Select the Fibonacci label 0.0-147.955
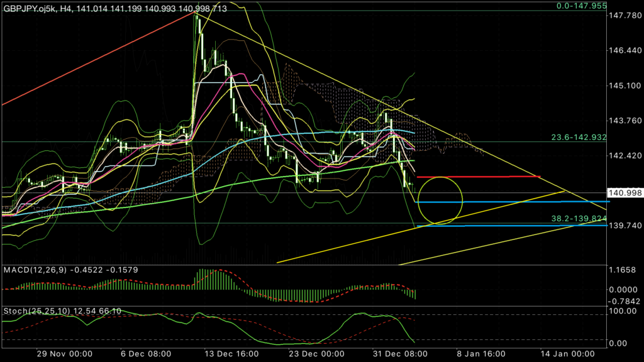Viewport: 644px width, 362px height. (582, 6)
